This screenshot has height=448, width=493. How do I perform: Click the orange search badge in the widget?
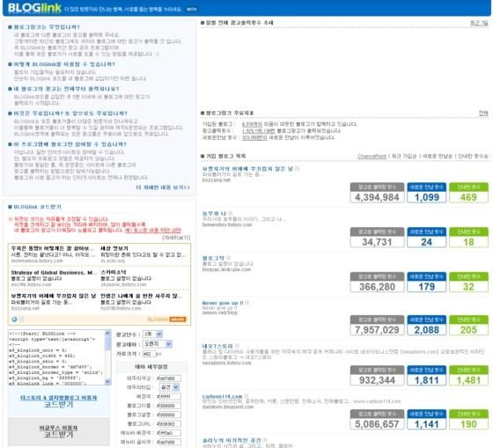[x=178, y=319]
